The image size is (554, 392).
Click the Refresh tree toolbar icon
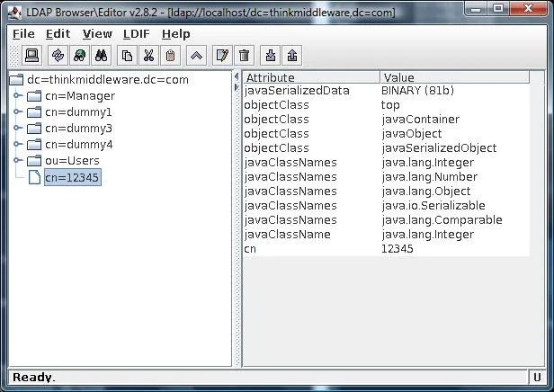click(79, 56)
